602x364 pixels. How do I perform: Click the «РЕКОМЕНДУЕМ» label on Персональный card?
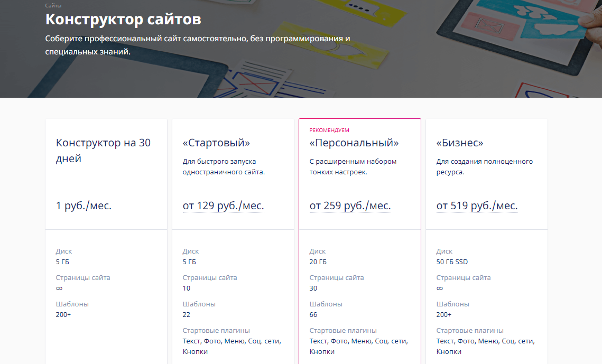tap(329, 130)
